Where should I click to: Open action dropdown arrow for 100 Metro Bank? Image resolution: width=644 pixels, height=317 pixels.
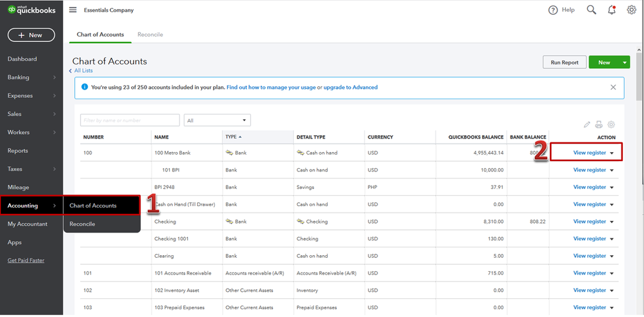tap(612, 153)
